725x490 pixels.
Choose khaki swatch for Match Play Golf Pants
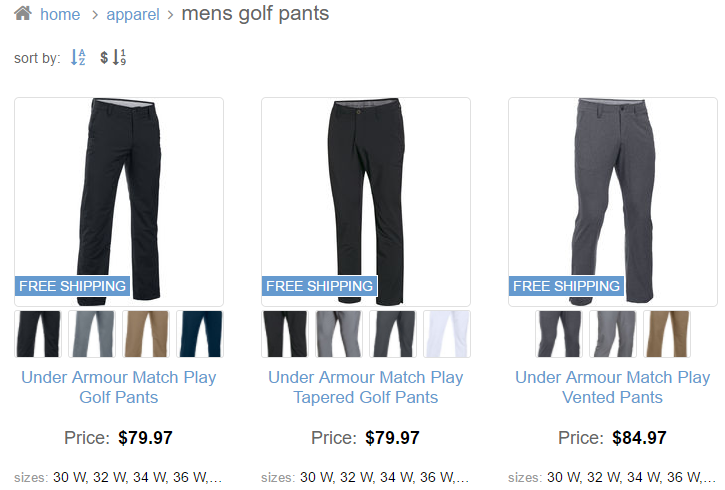[x=146, y=334]
